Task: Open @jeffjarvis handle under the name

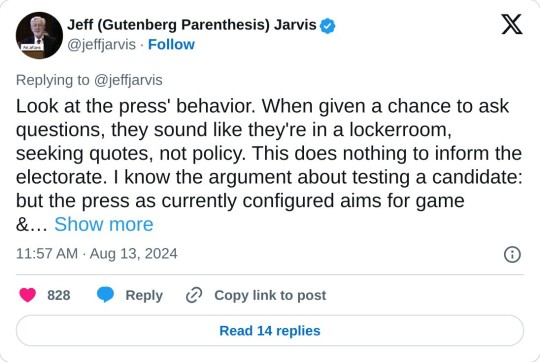Action: (101, 44)
